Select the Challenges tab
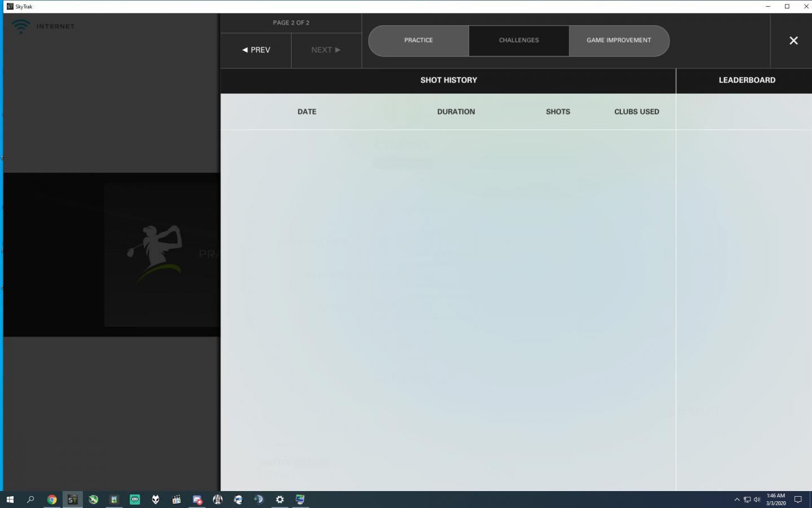 coord(519,41)
